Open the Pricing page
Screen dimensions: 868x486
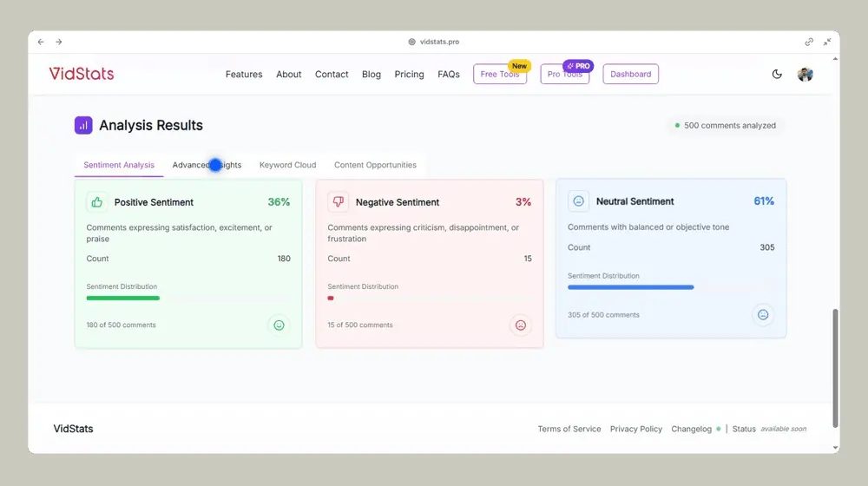409,74
